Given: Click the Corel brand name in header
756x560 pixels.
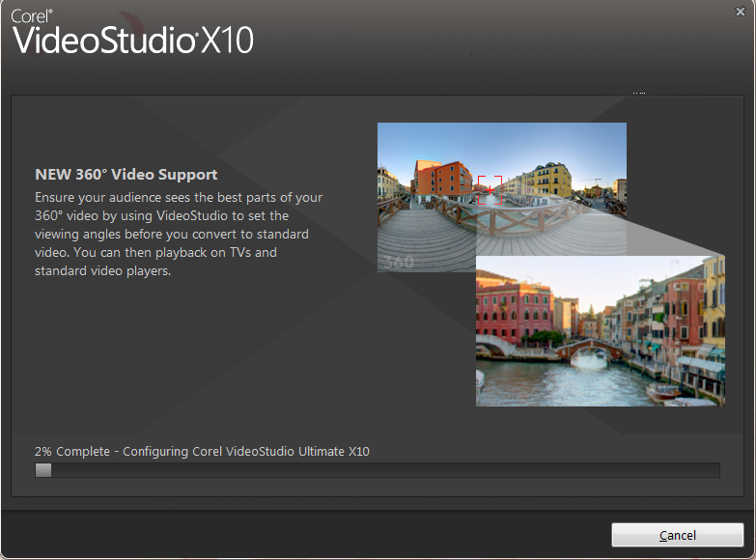Looking at the screenshot, I should (x=30, y=15).
